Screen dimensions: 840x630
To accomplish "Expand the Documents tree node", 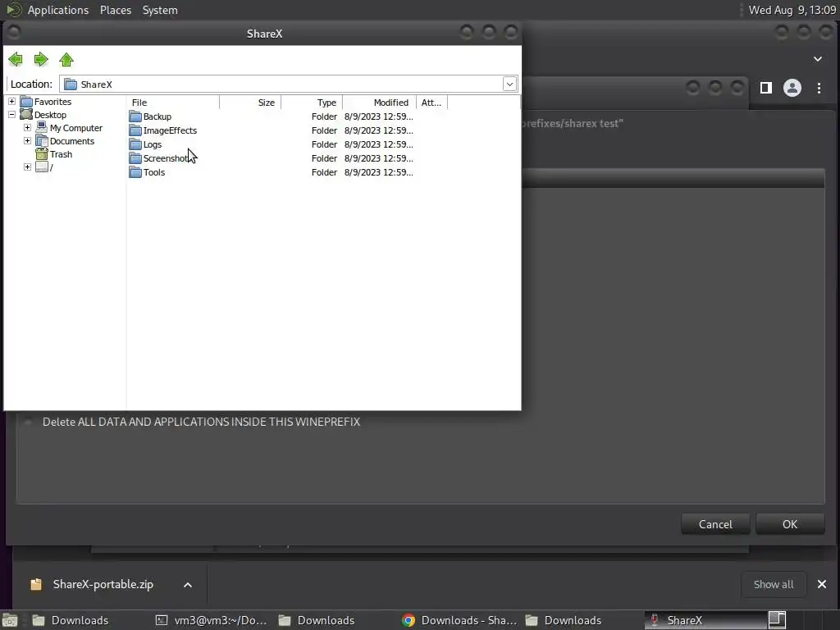I will click(27, 141).
